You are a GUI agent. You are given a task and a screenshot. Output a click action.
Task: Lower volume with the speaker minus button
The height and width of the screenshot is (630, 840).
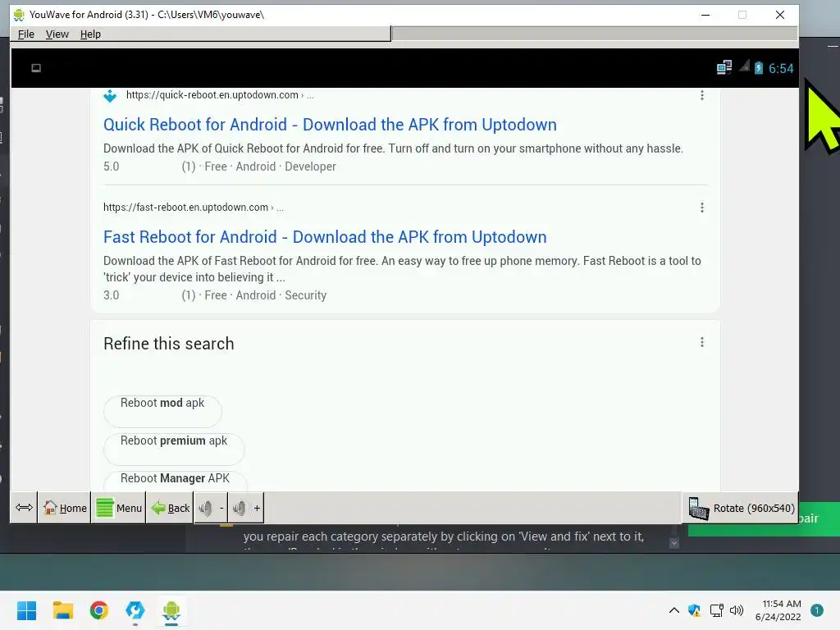[x=211, y=507]
